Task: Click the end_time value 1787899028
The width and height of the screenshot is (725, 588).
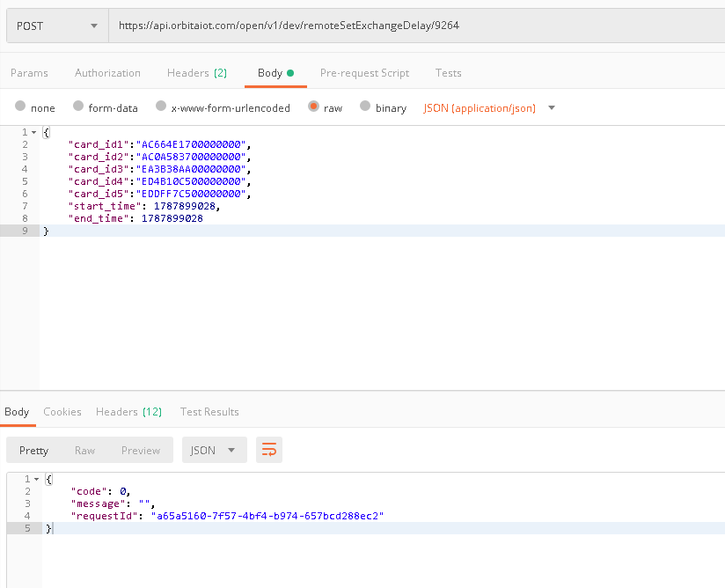Action: 172,218
